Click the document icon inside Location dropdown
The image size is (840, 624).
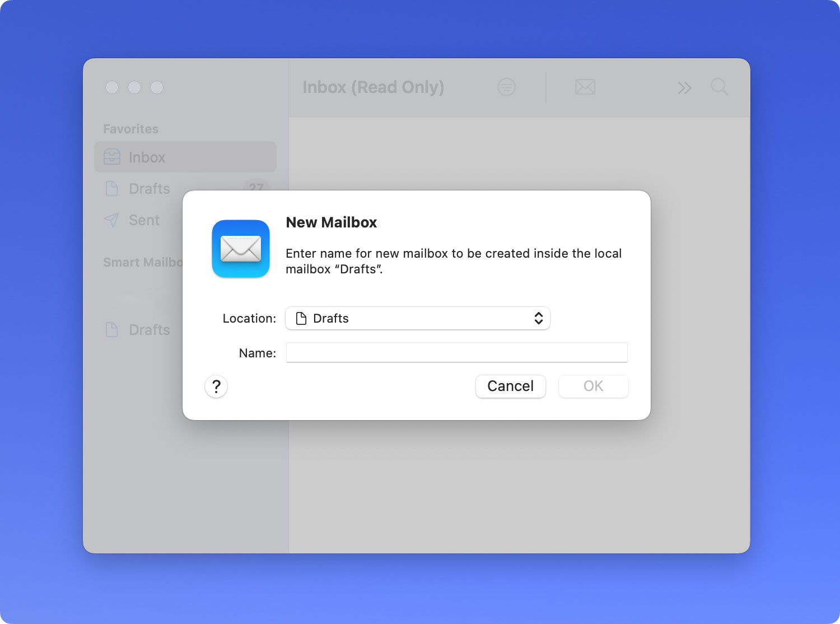(x=301, y=318)
